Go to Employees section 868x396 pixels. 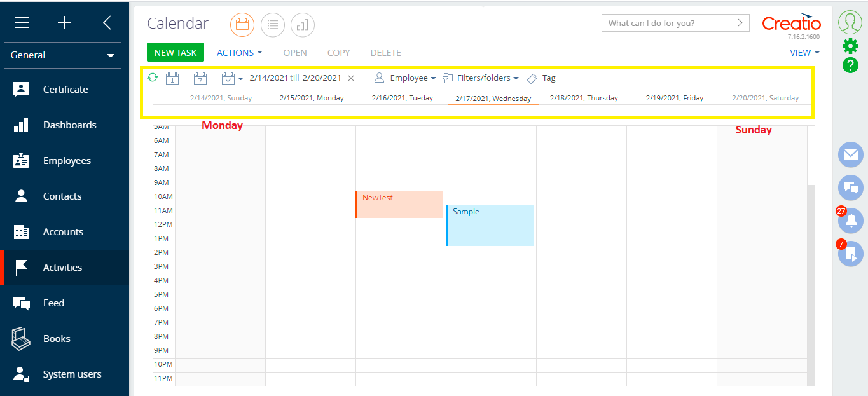(x=67, y=161)
